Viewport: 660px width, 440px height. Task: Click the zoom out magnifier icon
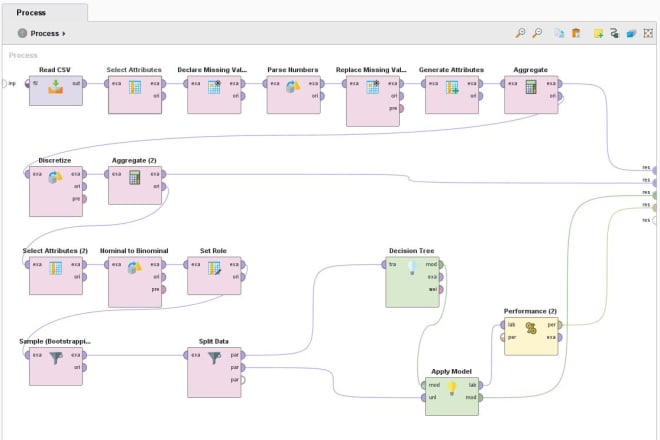[537, 33]
